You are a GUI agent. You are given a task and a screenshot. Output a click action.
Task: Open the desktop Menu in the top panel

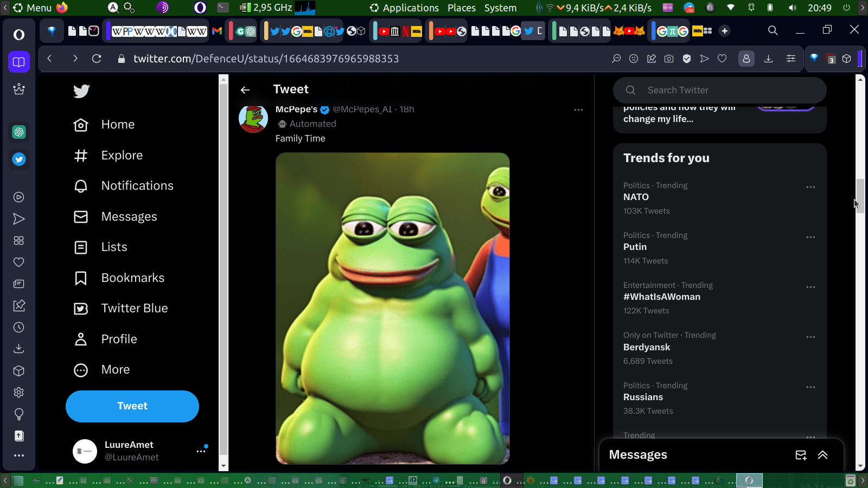click(x=33, y=8)
